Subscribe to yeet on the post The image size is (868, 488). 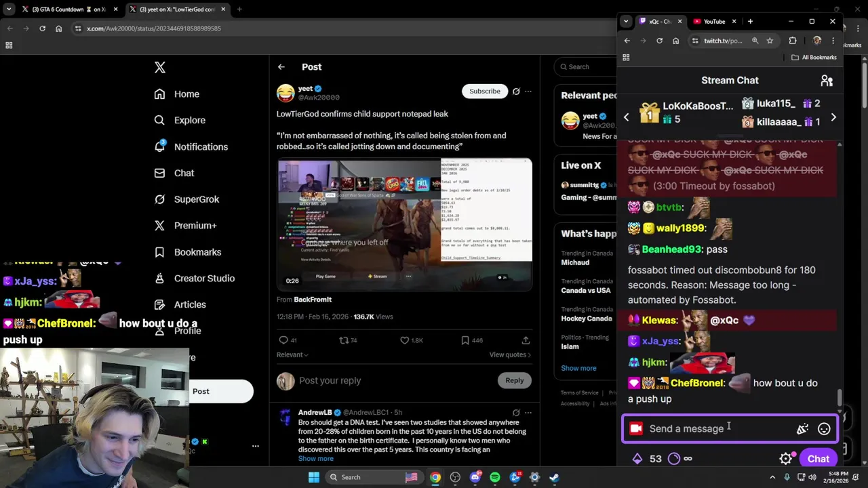tap(485, 91)
